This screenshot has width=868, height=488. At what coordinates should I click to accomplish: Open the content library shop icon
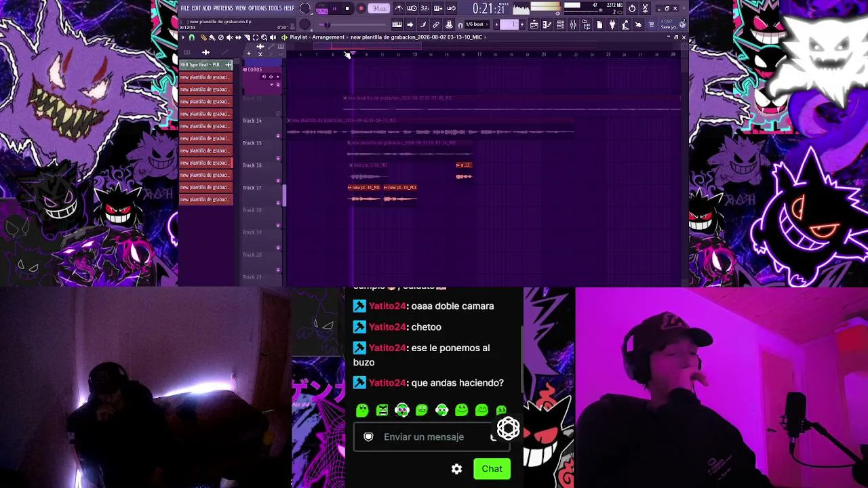[x=652, y=25]
